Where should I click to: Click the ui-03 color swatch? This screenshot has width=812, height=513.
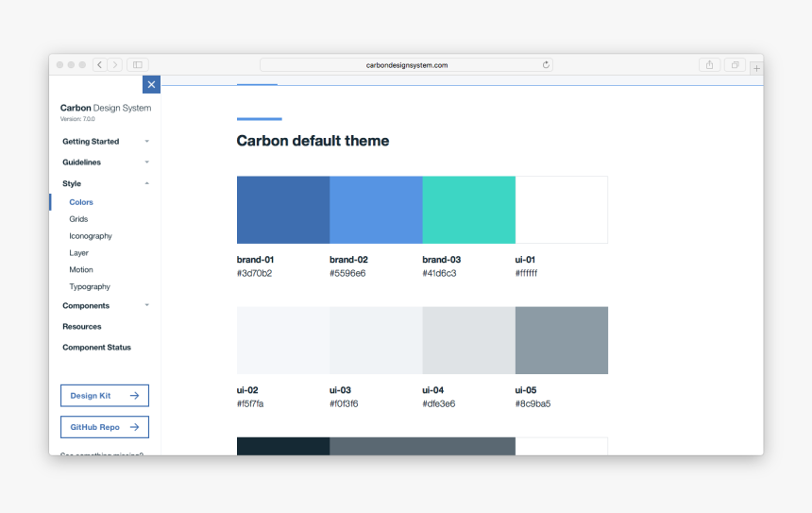376,340
